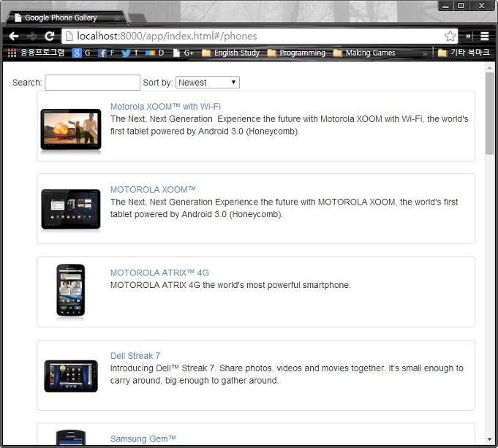Screen dimensions: 498x448
Task: Expand the bookmarks bar overflow chevron
Action: pos(425,53)
